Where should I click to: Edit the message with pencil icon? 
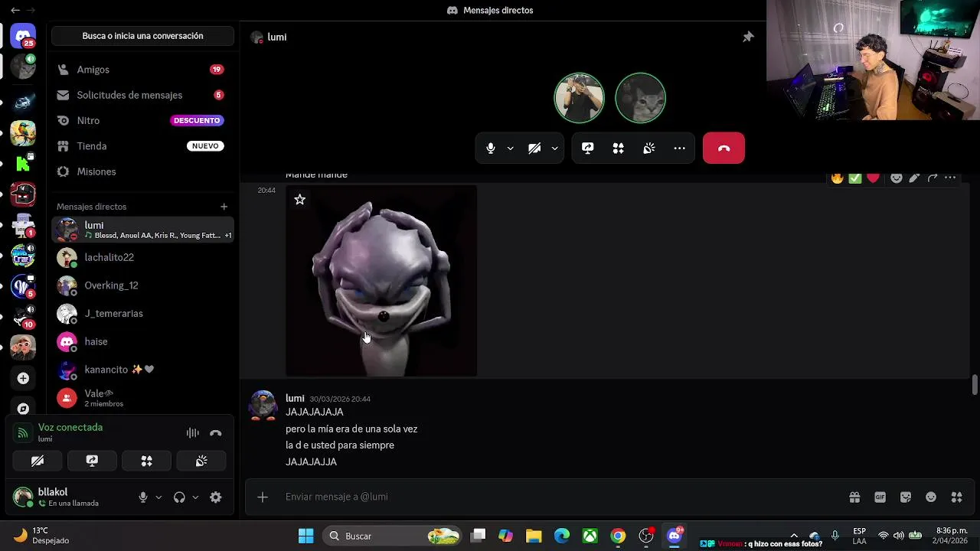pos(914,178)
